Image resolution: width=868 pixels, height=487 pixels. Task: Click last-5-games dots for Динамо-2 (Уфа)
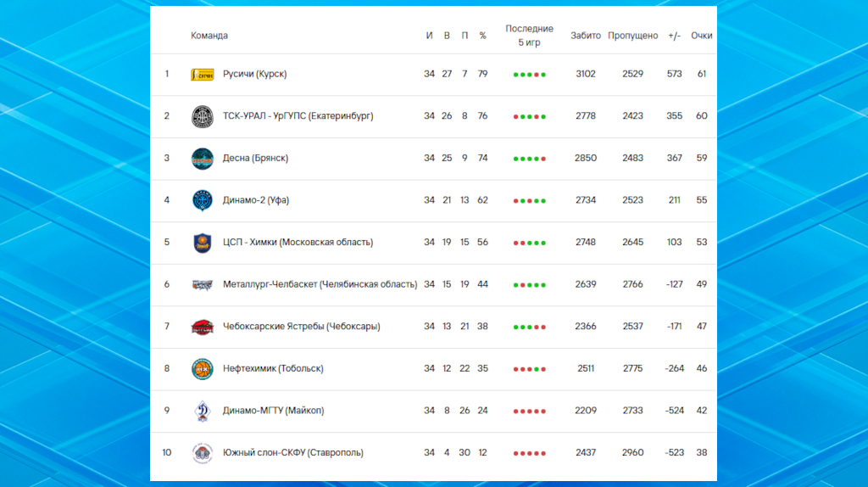529,201
